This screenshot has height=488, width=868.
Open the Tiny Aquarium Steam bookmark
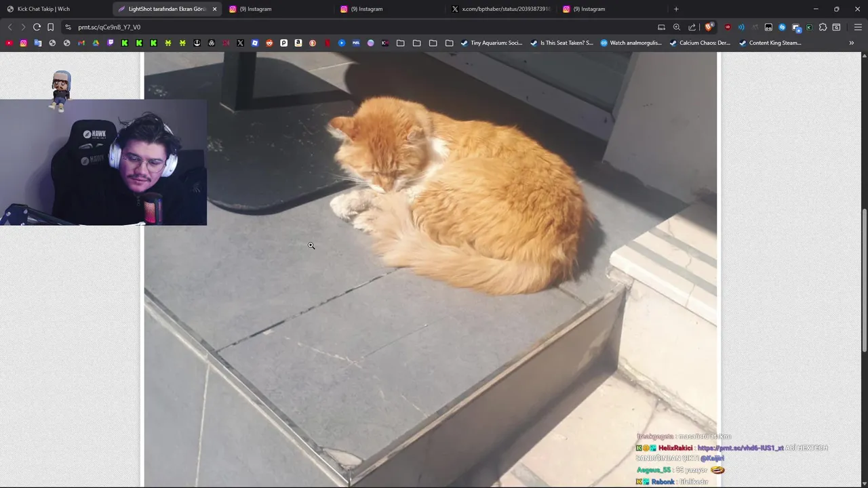pos(492,43)
